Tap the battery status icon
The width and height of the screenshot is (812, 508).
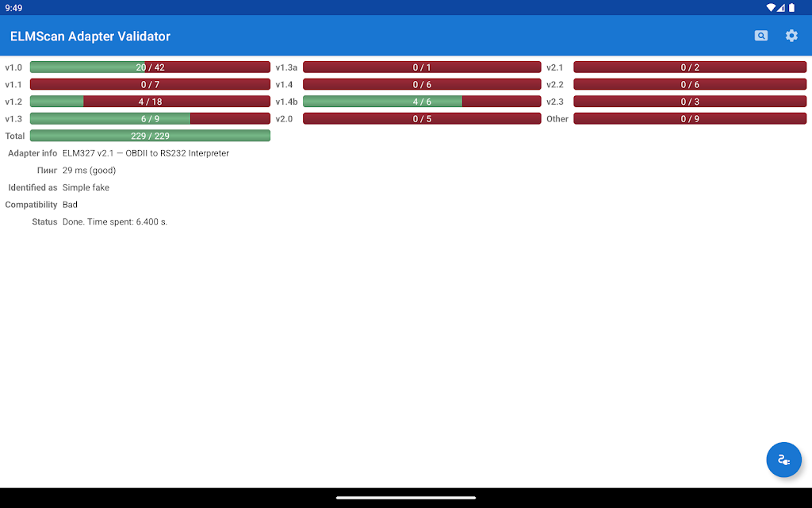tap(791, 8)
